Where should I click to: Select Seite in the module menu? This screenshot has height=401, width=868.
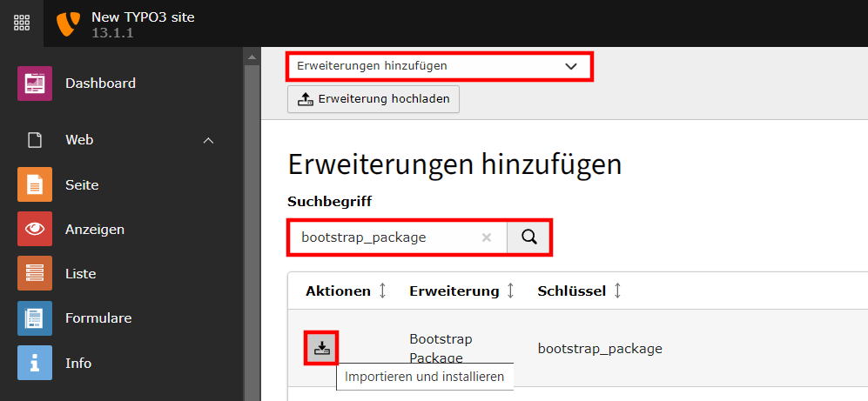click(82, 184)
